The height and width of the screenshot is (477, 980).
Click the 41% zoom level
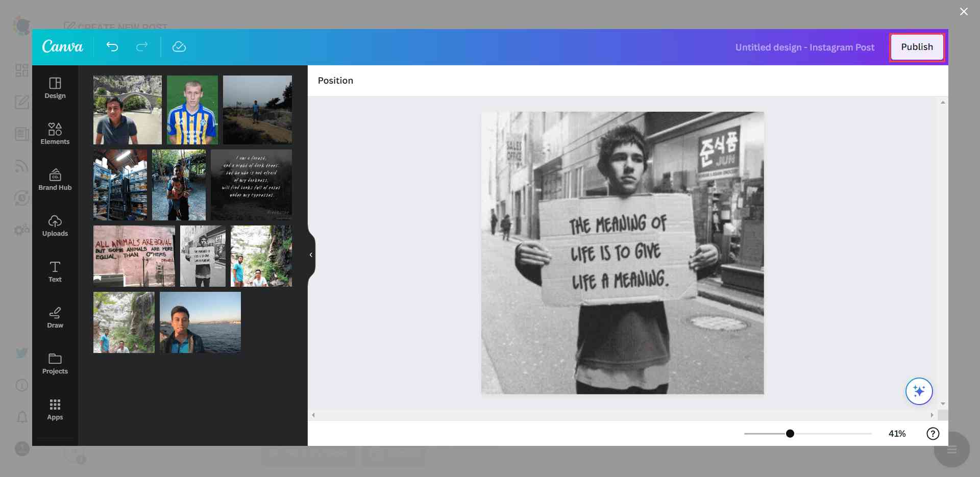click(x=897, y=434)
